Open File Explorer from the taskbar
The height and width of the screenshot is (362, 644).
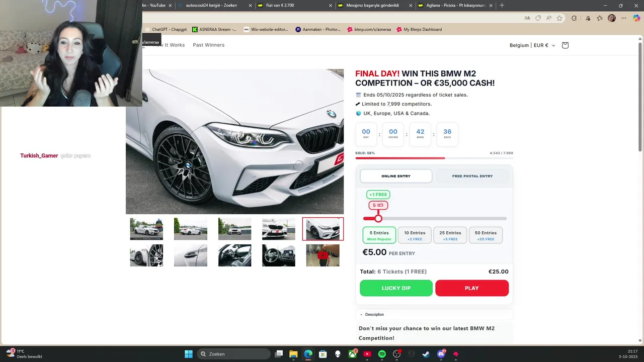294,354
